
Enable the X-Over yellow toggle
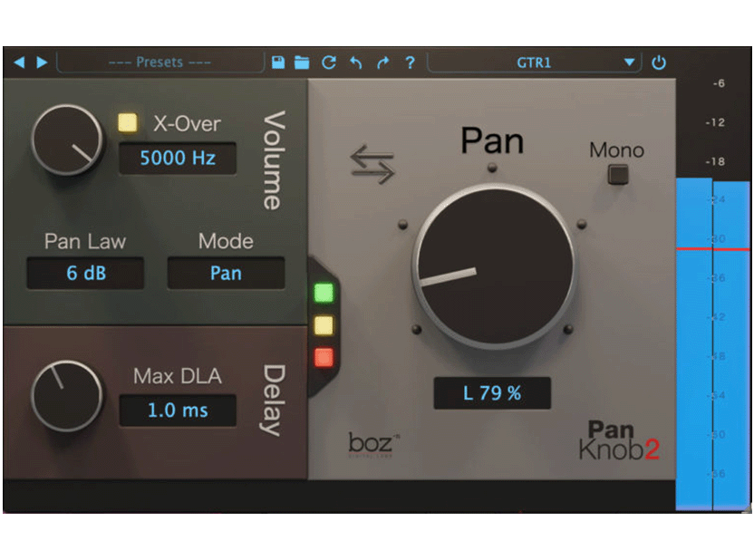tap(128, 122)
